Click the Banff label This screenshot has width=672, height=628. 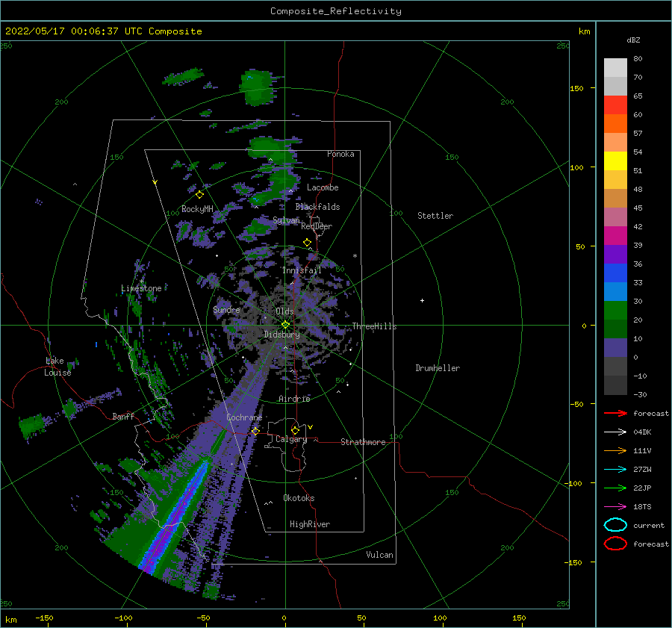123,416
